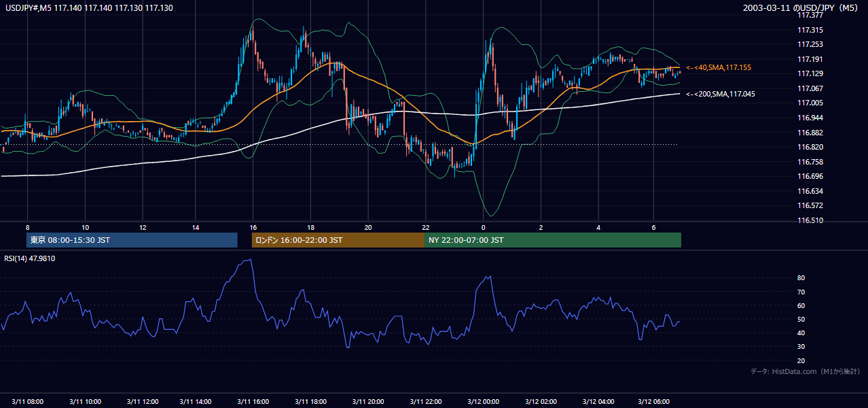Click price axis label 116.572

[810, 205]
